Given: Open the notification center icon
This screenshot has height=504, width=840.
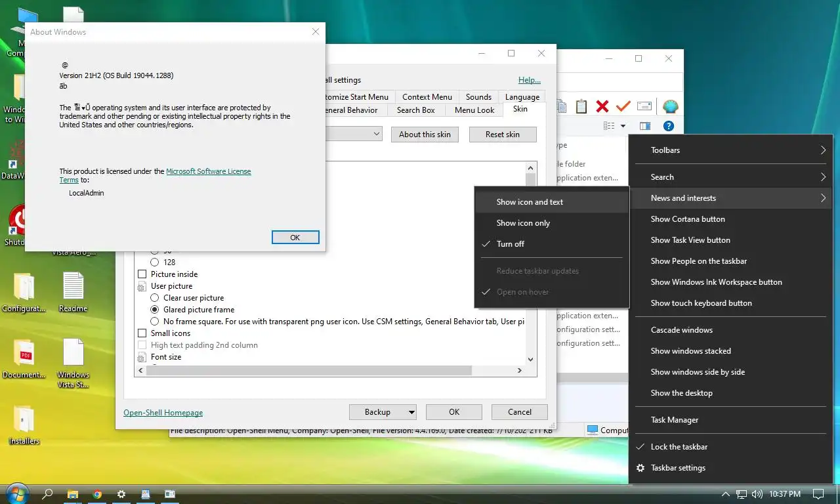Looking at the screenshot, I should pyautogui.click(x=818, y=494).
